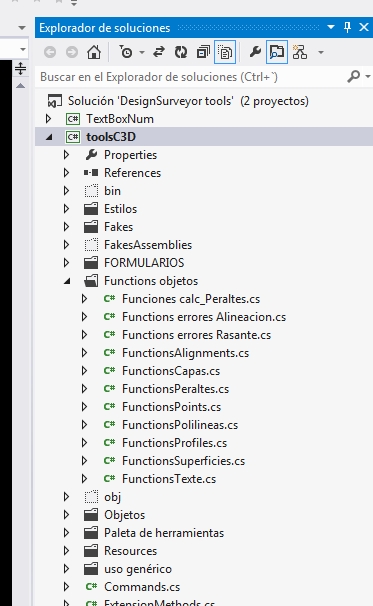Click the Explorador de soluciones panel title
This screenshot has width=373, height=606.
105,28
